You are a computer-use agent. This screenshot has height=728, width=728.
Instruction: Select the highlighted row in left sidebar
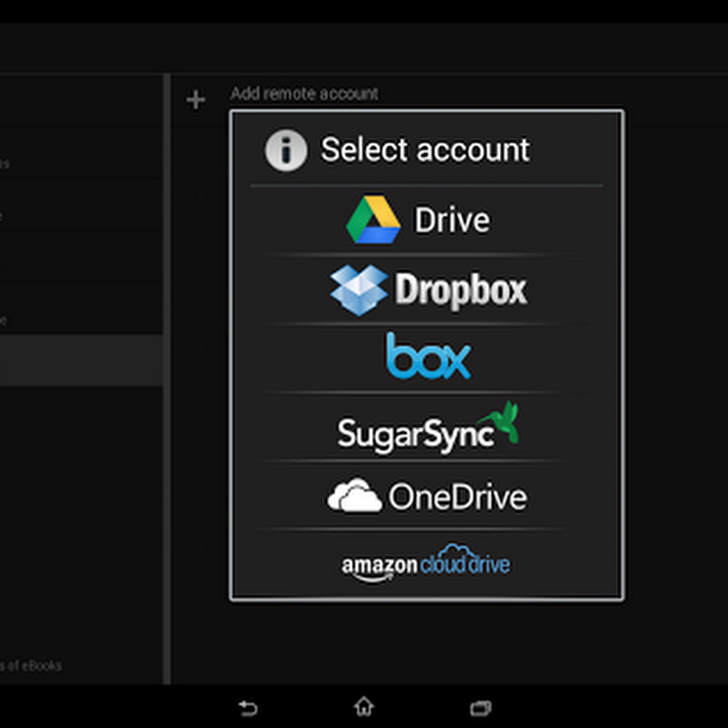[81, 360]
